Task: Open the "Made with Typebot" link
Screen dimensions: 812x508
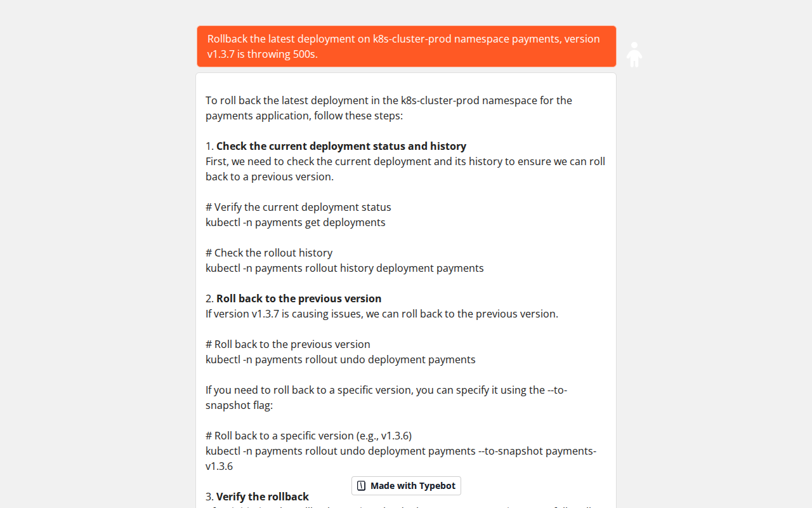Action: 406,485
